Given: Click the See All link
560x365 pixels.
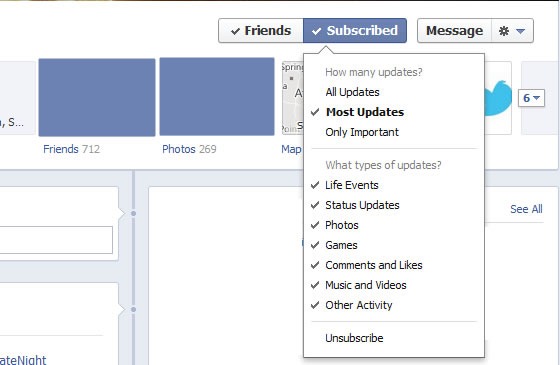Looking at the screenshot, I should pyautogui.click(x=526, y=209).
